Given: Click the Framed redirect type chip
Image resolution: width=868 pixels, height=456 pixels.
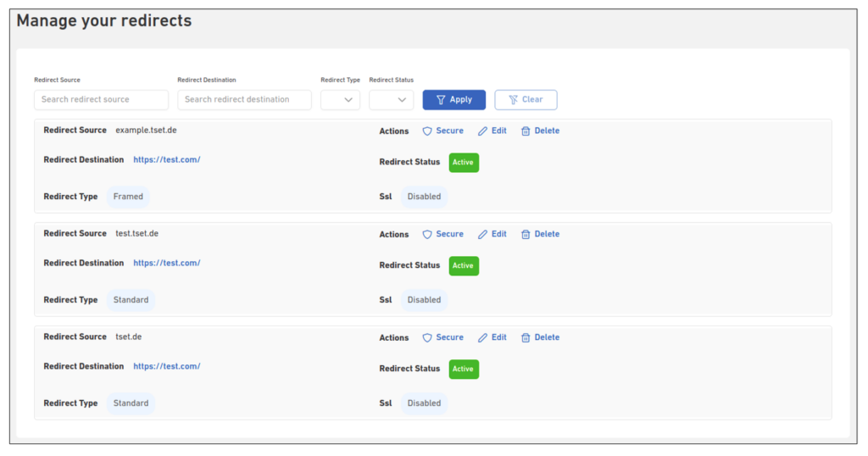Looking at the screenshot, I should [x=128, y=197].
